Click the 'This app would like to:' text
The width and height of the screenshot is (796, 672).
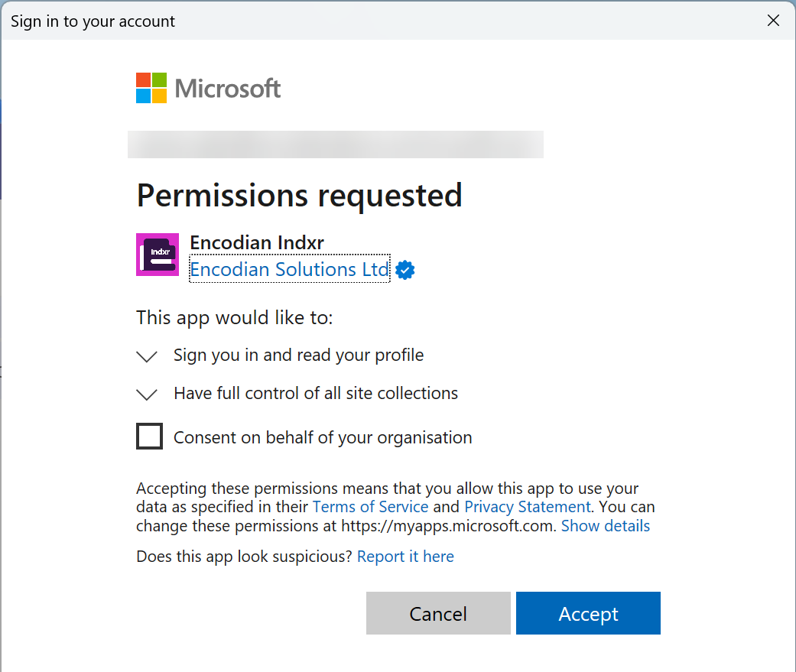click(235, 318)
